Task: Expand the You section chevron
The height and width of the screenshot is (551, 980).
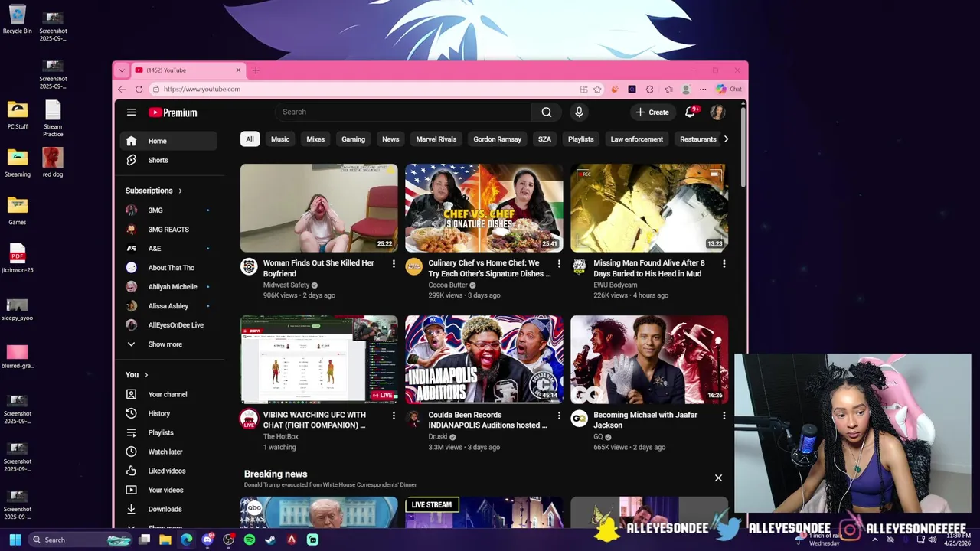Action: (x=146, y=375)
